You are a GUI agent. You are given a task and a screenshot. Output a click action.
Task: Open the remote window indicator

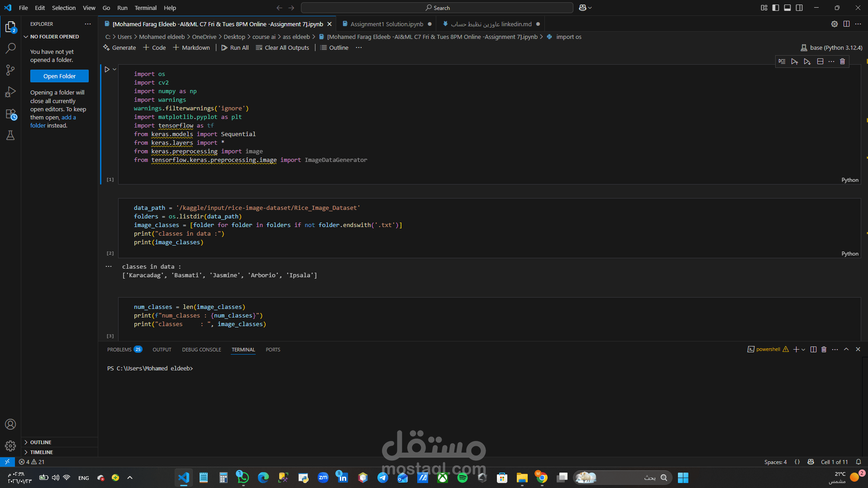7,462
